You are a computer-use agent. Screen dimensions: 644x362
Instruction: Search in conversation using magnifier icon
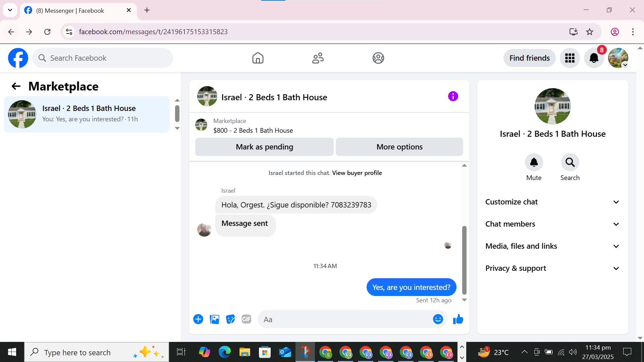[570, 163]
